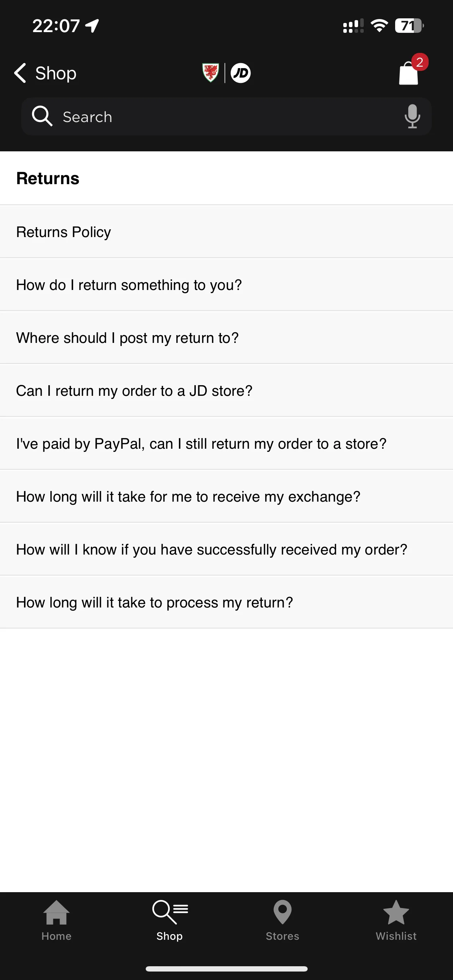Open the exchange delivery time question

pyautogui.click(x=226, y=496)
